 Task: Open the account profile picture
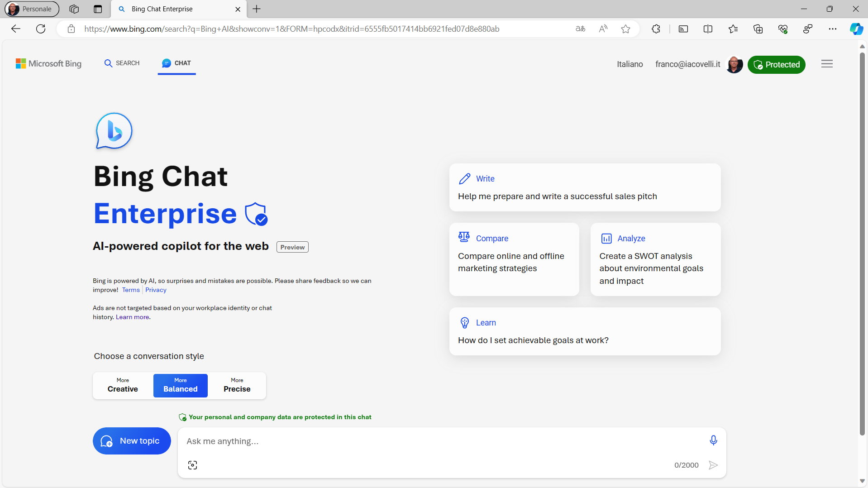(x=734, y=64)
